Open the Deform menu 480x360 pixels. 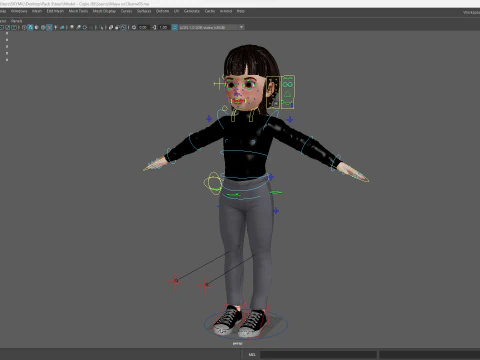click(x=162, y=11)
